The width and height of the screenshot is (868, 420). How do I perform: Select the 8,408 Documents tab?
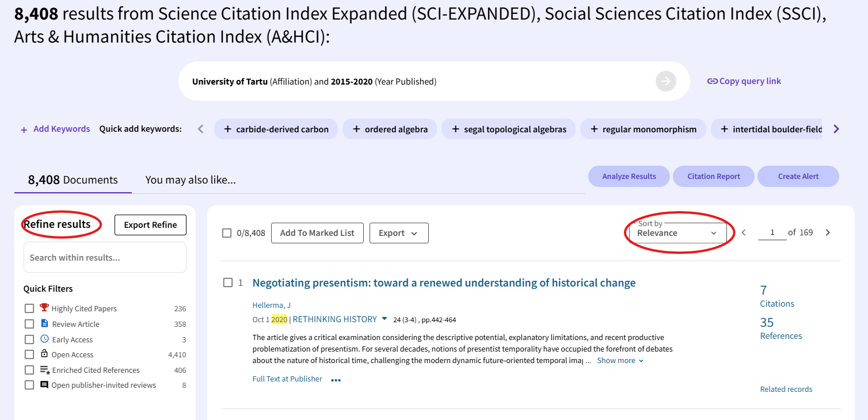[x=73, y=180]
